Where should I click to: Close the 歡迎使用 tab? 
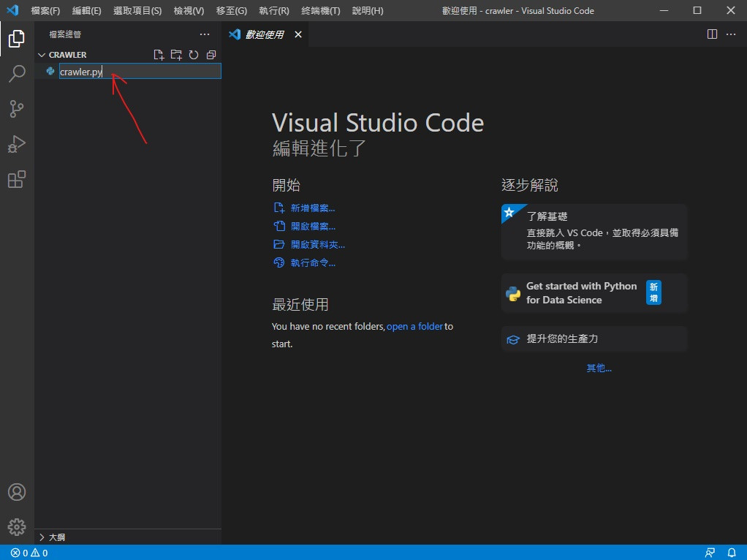click(298, 34)
